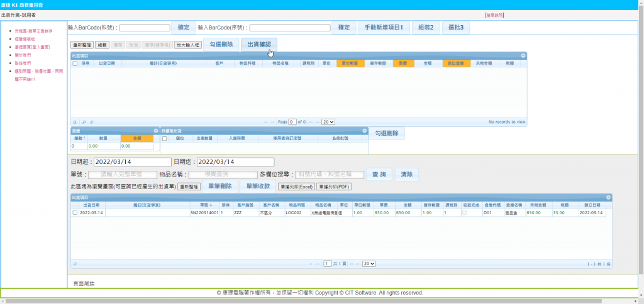Toggle select-all checkbox in upper 出貨項目 grid
Screen dimensions: 644x304
click(x=75, y=63)
